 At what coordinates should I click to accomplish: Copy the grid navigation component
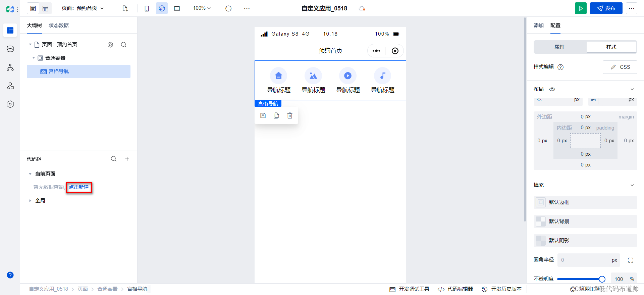click(x=276, y=115)
